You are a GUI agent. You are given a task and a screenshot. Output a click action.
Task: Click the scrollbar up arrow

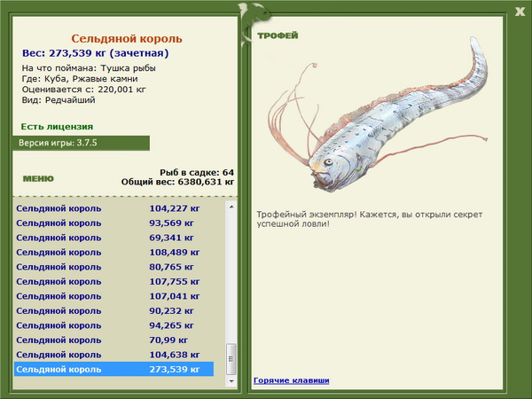(231, 207)
